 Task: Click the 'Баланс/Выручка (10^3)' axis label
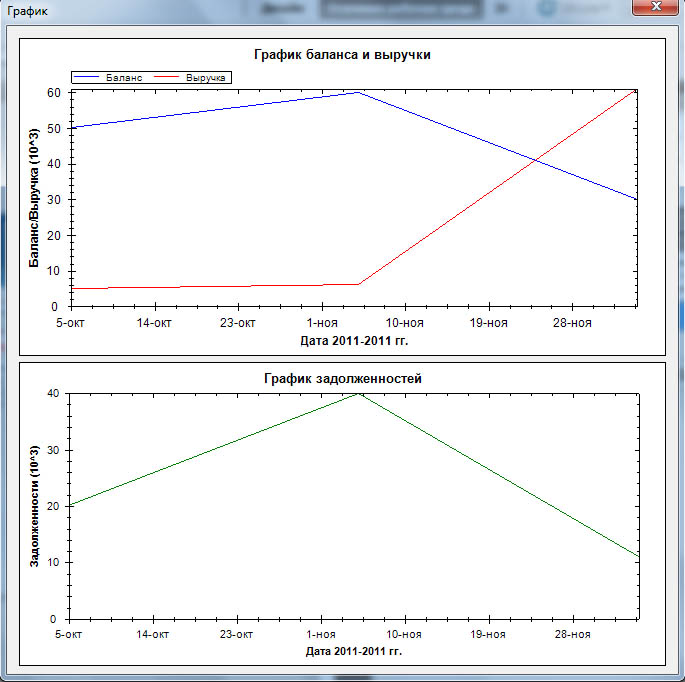point(34,197)
